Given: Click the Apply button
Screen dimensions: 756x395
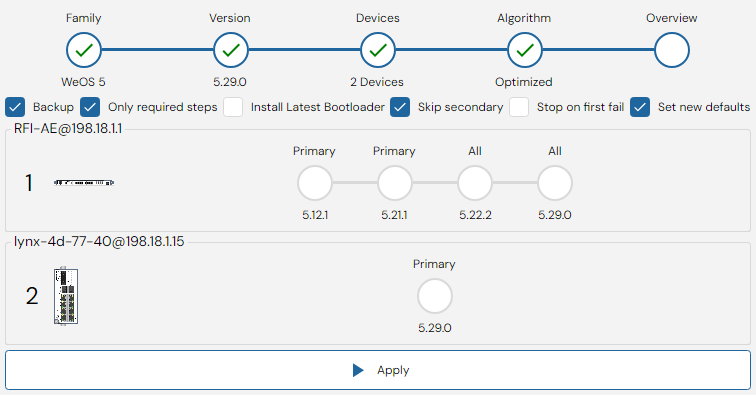Looking at the screenshot, I should tap(378, 370).
